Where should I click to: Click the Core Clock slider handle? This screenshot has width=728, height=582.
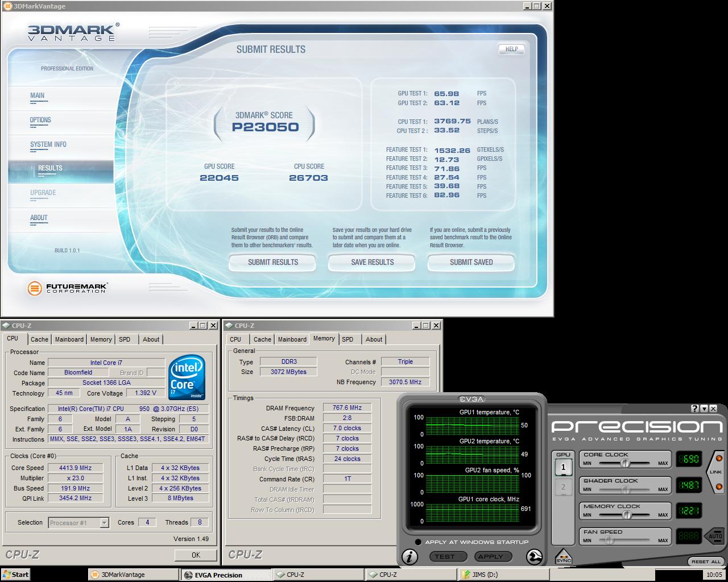625,463
